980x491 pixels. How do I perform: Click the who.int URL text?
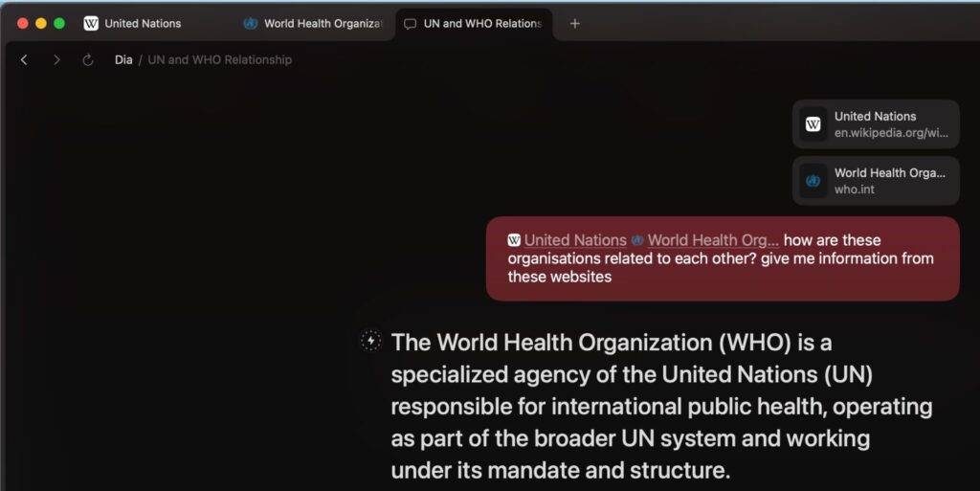click(854, 190)
